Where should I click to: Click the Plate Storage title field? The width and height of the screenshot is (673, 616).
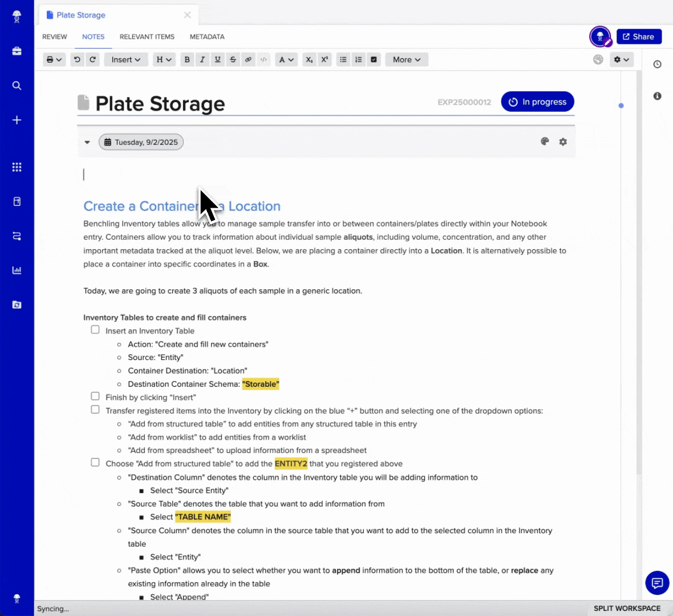160,104
